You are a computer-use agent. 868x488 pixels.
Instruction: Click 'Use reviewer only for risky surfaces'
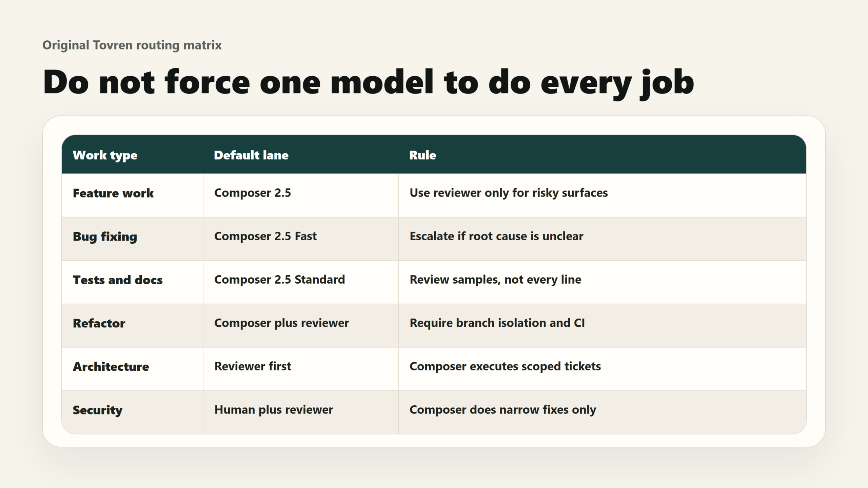pyautogui.click(x=509, y=193)
